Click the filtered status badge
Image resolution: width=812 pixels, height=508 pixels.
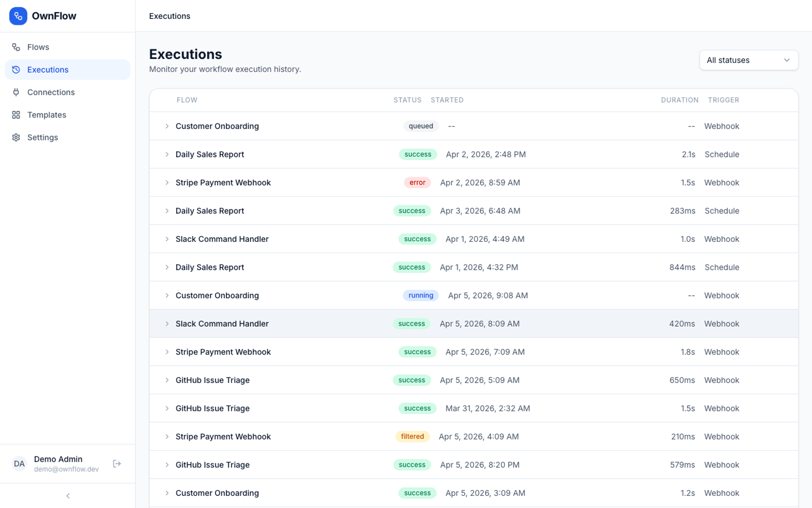pyautogui.click(x=412, y=436)
